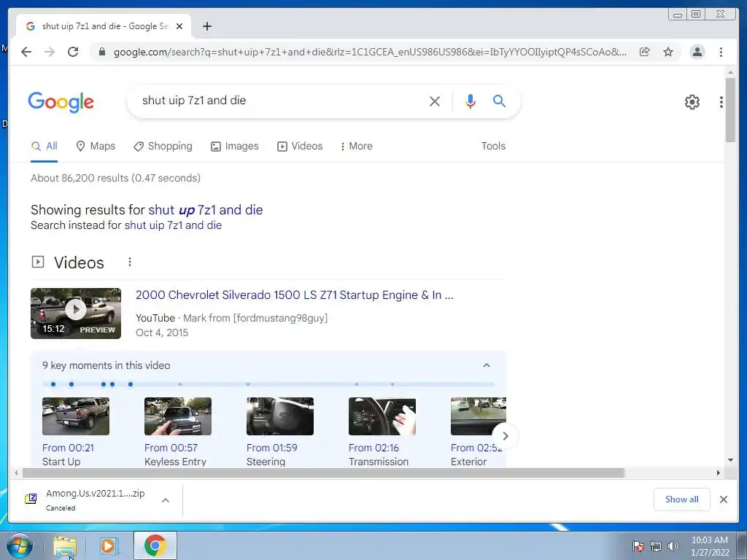Launch Windows Media Player from taskbar
Viewport: 747px width, 560px height.
[x=108, y=545]
